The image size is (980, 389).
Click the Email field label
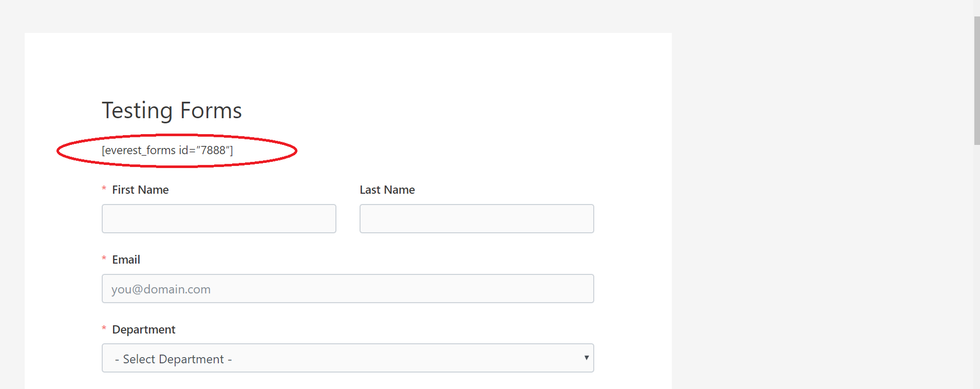pos(126,260)
